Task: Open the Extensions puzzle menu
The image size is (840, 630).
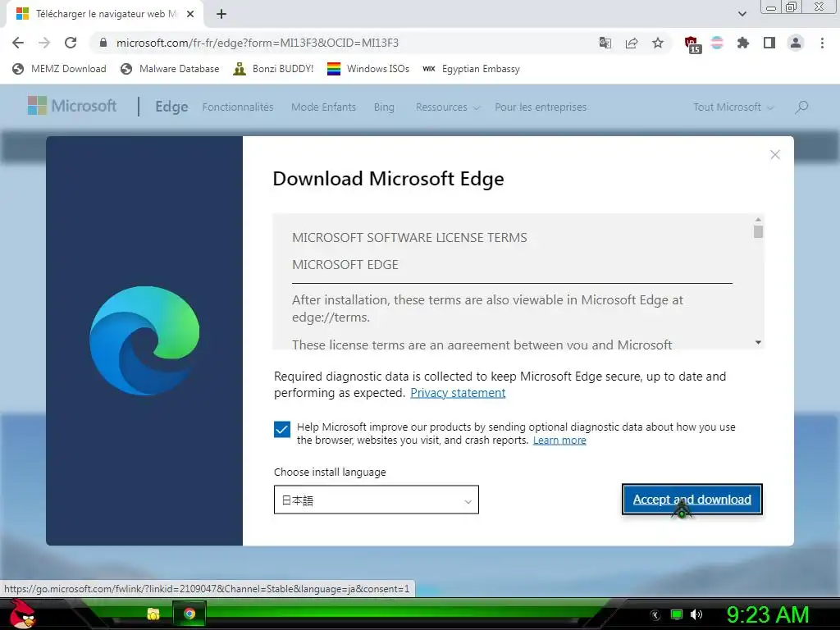Action: coord(742,43)
